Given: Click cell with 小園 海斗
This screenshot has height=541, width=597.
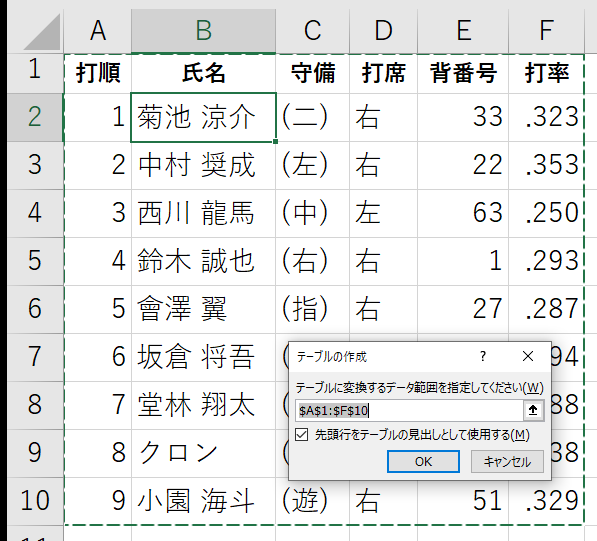Looking at the screenshot, I should (203, 501).
